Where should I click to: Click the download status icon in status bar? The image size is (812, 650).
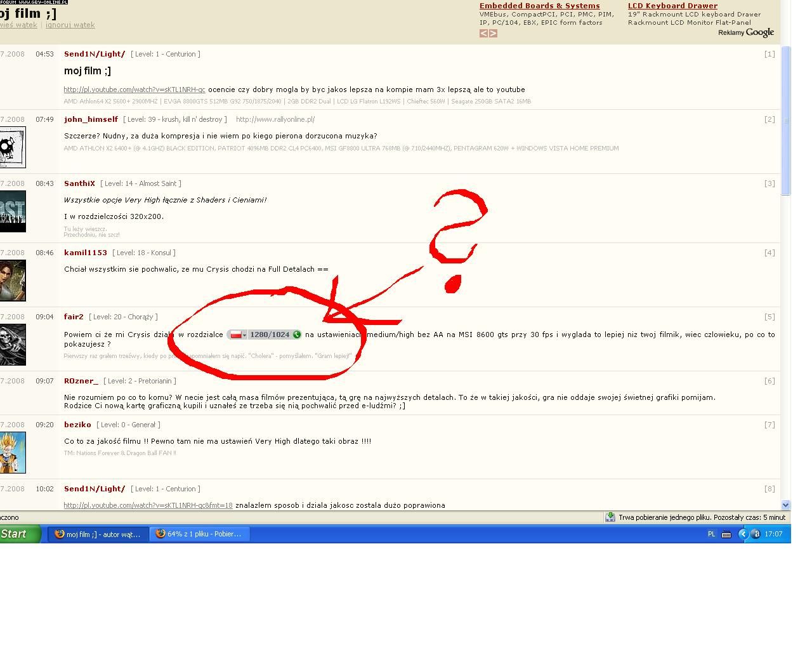[x=610, y=517]
